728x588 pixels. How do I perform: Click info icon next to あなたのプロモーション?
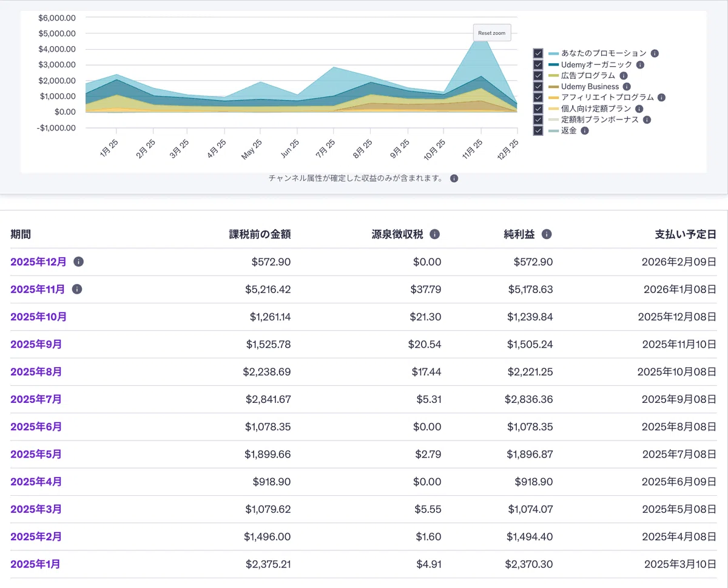(655, 53)
